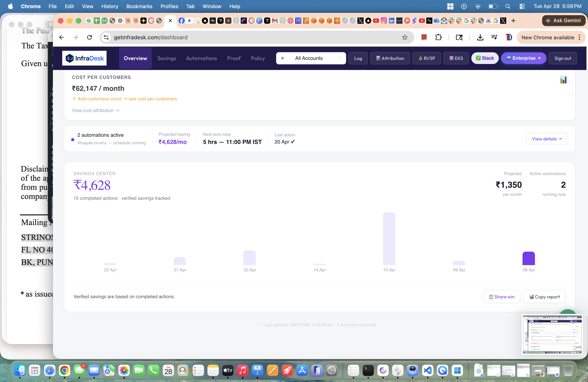
Task: Click the bar chart icon in cost card
Action: pos(563,80)
